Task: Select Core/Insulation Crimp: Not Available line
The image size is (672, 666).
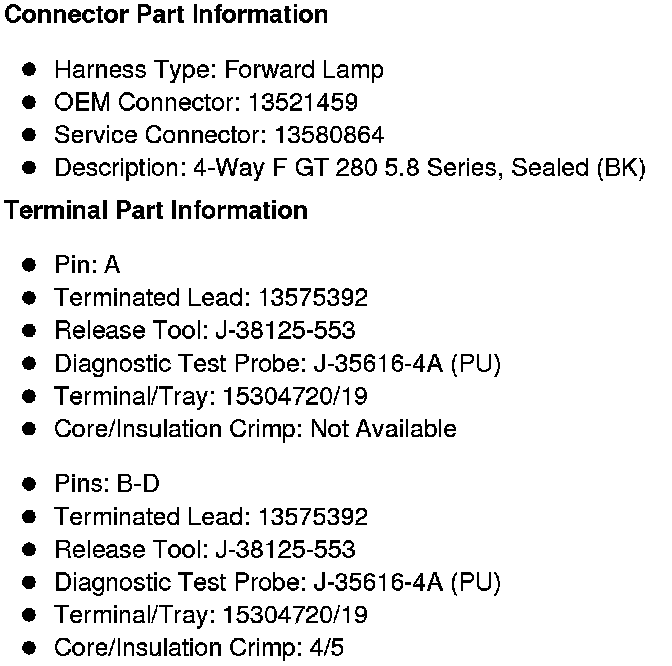Action: point(255,429)
